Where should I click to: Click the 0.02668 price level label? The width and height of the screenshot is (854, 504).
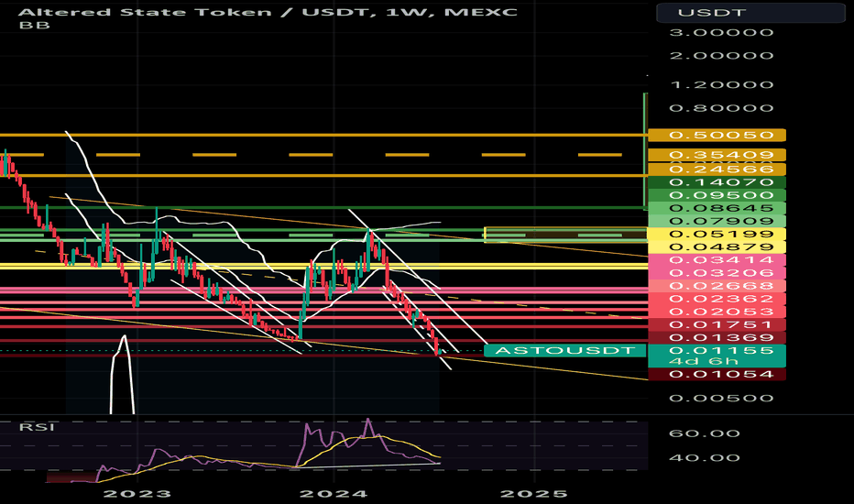pyautogui.click(x=717, y=286)
